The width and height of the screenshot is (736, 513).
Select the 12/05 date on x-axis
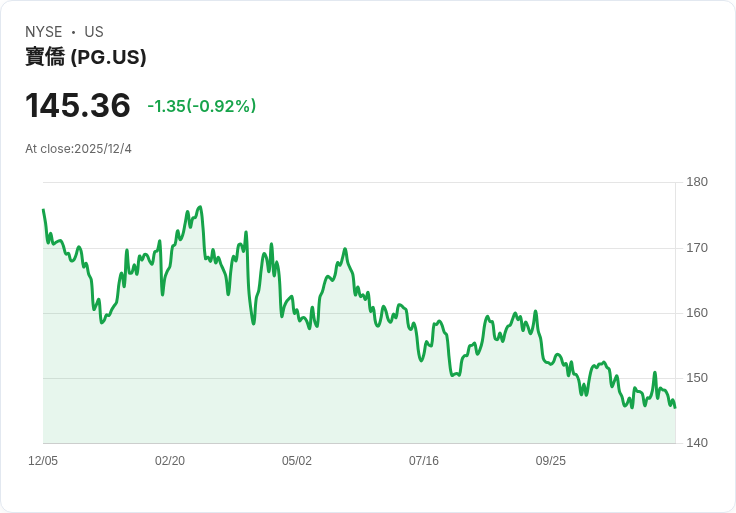(x=43, y=461)
